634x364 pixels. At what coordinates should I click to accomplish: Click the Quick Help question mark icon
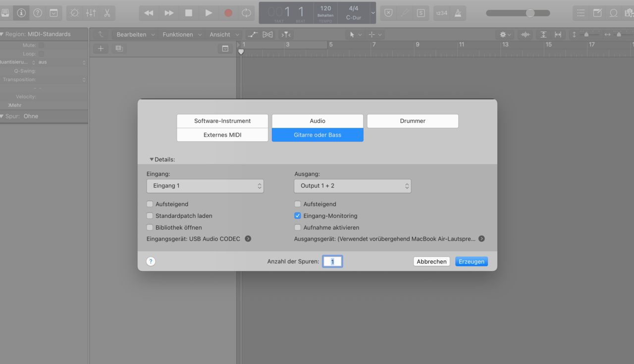coord(38,13)
